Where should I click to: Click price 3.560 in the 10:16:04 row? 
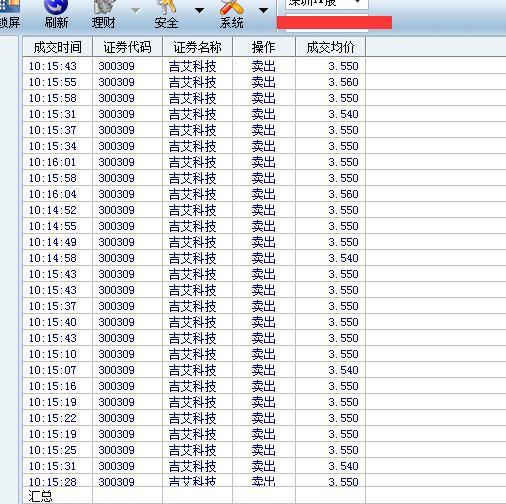pos(343,194)
